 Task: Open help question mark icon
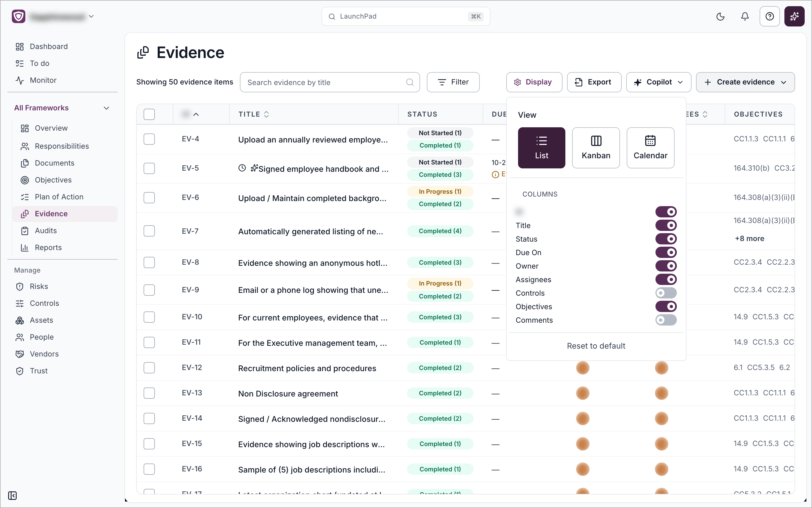click(769, 16)
